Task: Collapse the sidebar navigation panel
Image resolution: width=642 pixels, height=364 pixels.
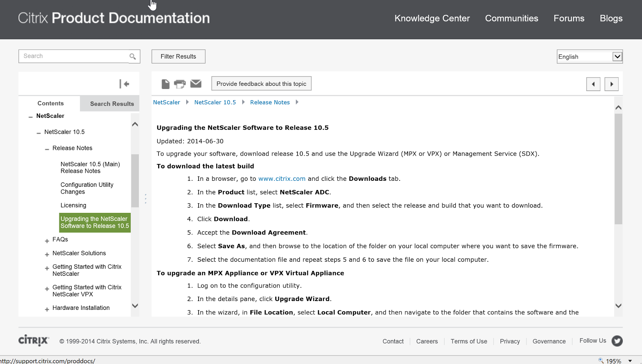Action: coord(124,84)
